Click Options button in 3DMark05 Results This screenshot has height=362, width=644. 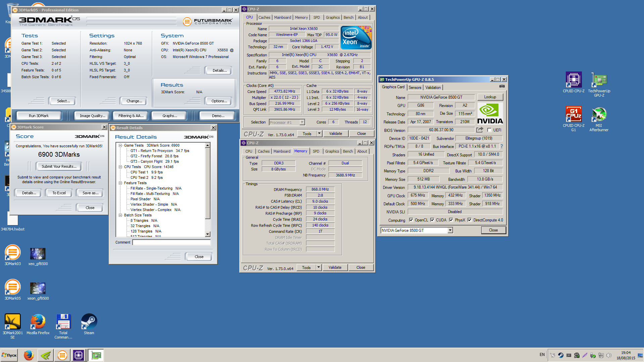pos(219,101)
